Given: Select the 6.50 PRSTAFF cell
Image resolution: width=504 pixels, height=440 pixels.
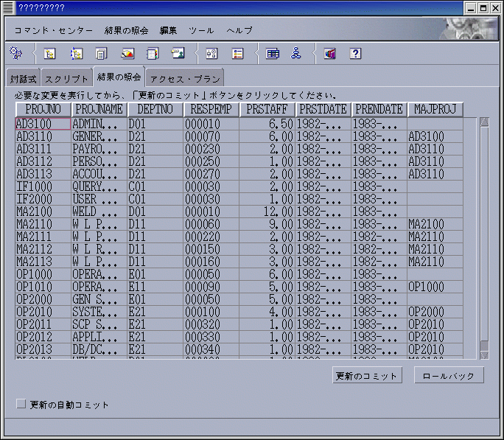Looking at the screenshot, I should pos(267,124).
